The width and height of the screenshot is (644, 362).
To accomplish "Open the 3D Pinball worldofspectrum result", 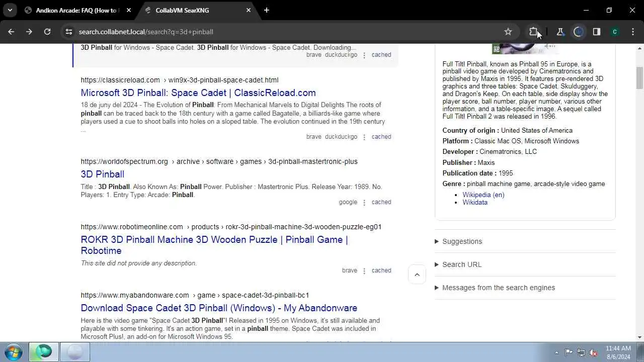I will point(103,174).
